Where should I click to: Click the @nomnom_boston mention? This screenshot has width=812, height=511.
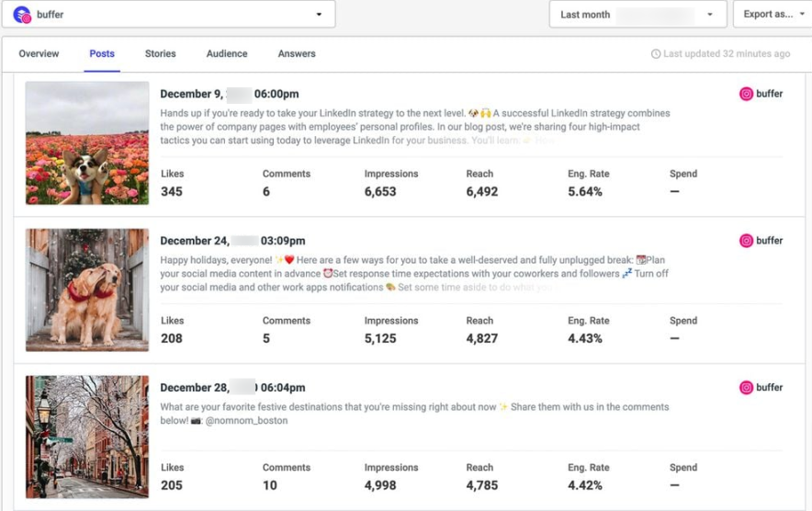(x=249, y=421)
